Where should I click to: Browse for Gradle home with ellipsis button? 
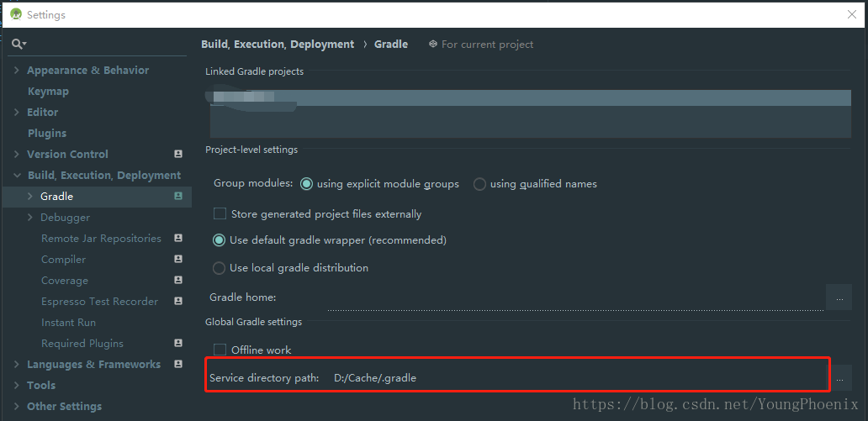click(839, 297)
